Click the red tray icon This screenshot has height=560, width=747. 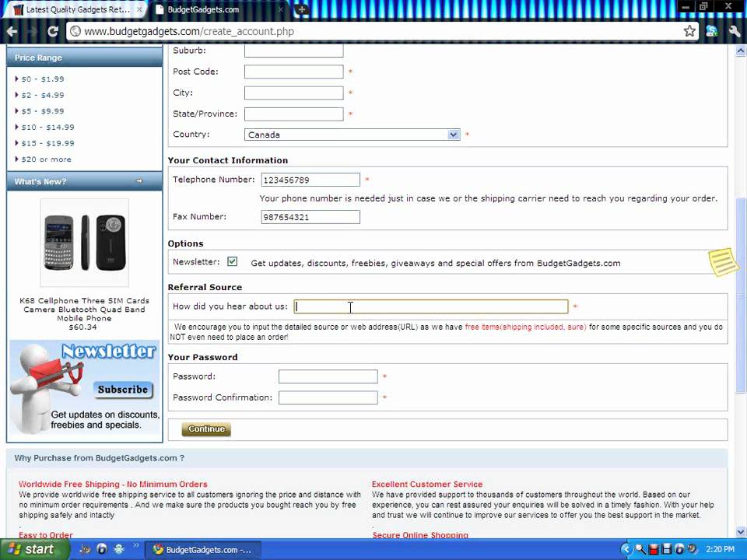pos(654,549)
